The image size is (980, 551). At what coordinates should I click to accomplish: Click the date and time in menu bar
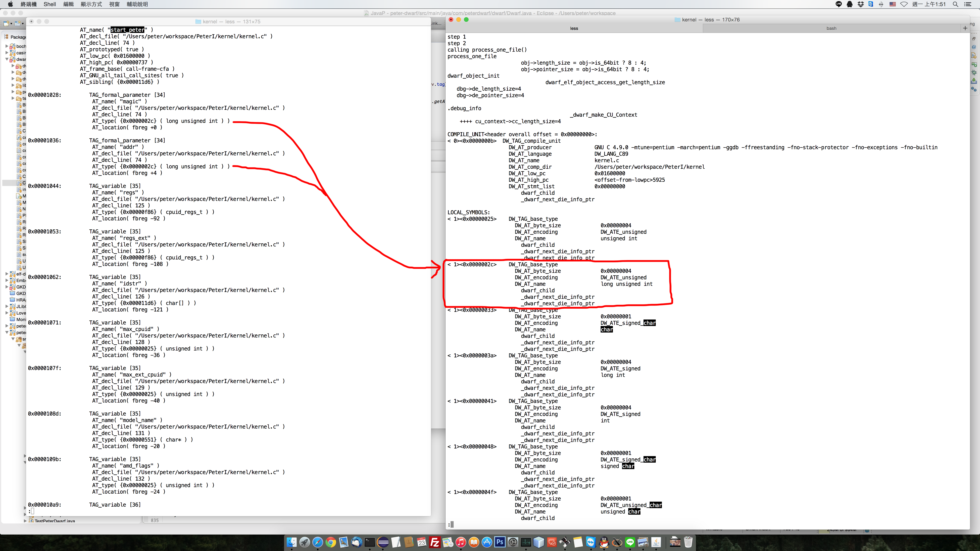(x=929, y=4)
